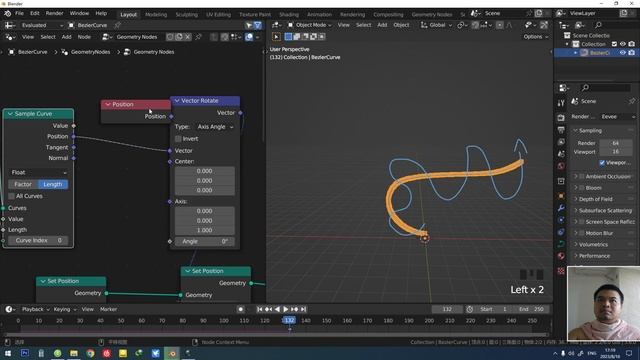This screenshot has height=360, width=640.
Task: Open the Render Engine Eevee dropdown
Action: pyautogui.click(x=618, y=117)
